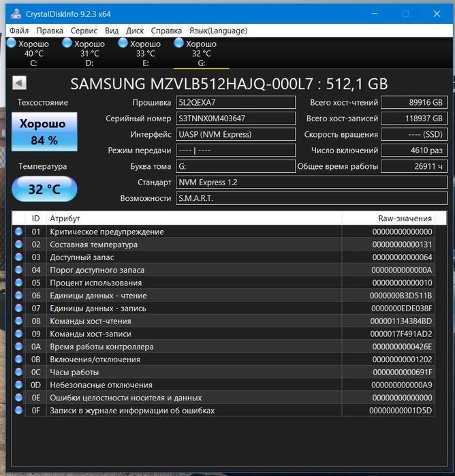Click the Прошивка field 5L2QEXA7
The width and height of the screenshot is (455, 476).
coord(236,102)
